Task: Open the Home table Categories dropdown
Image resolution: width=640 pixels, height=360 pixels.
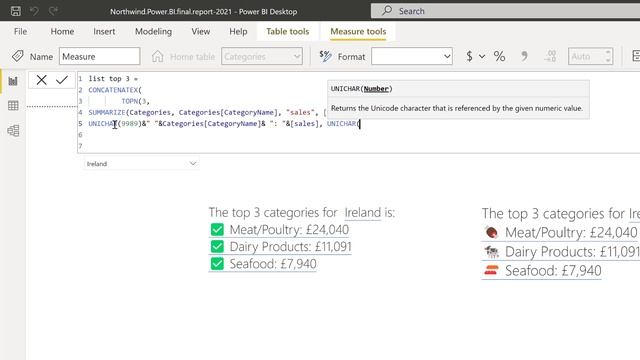Action: [262, 56]
